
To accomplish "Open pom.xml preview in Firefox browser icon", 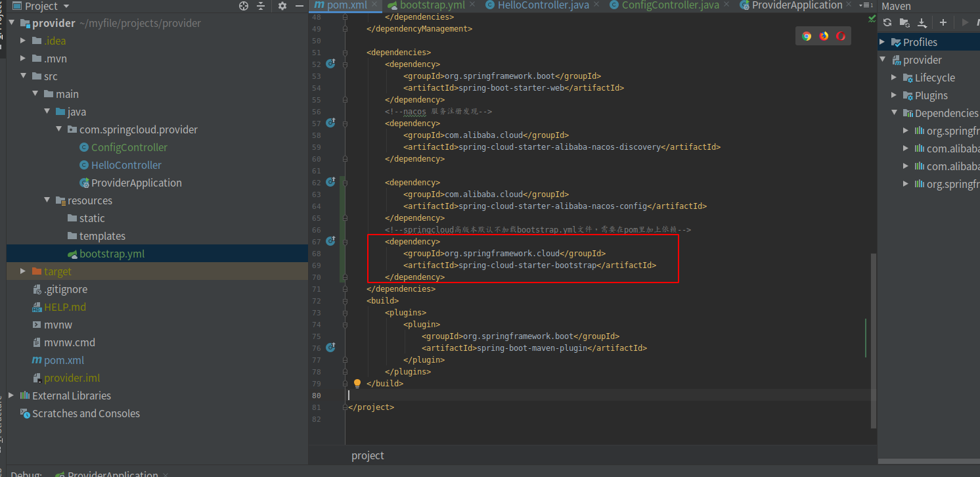I will tap(824, 36).
